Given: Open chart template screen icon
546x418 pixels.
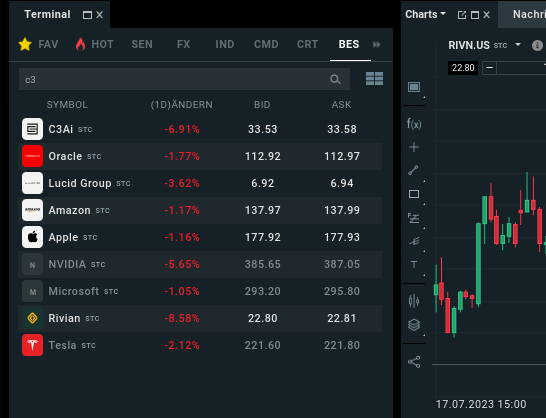Looking at the screenshot, I should [414, 87].
